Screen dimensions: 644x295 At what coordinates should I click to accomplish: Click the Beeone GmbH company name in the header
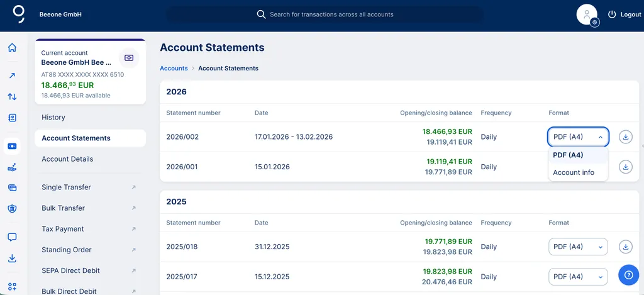[60, 14]
